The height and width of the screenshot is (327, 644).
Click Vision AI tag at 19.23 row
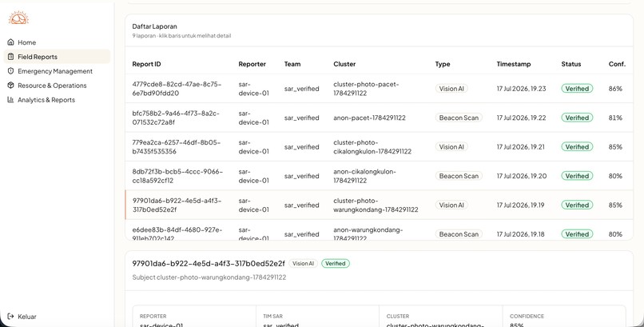tap(451, 89)
